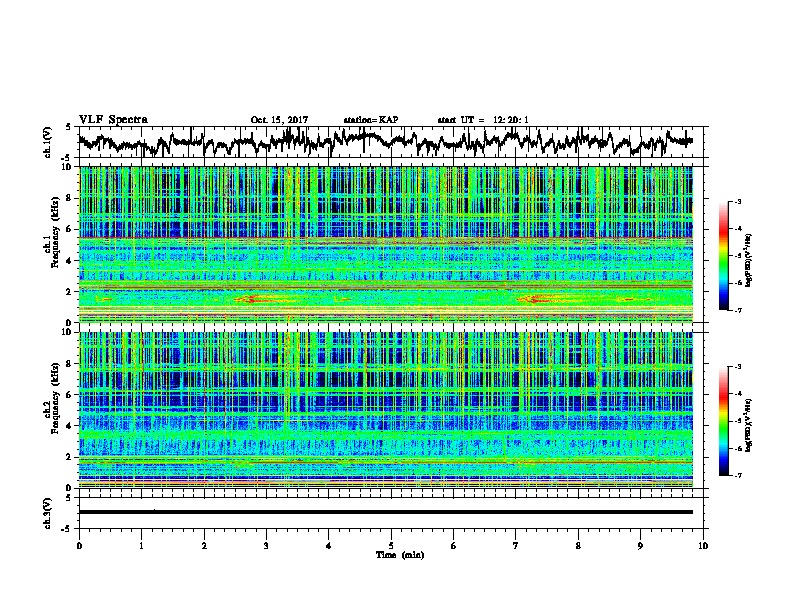
Task: Click the '5' time axis tick label
Action: (391, 546)
